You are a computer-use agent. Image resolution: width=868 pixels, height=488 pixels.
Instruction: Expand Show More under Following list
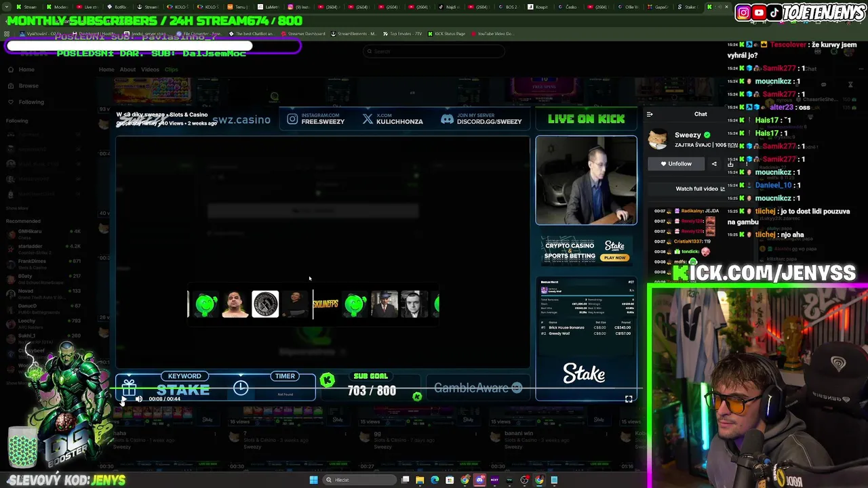[x=18, y=208]
